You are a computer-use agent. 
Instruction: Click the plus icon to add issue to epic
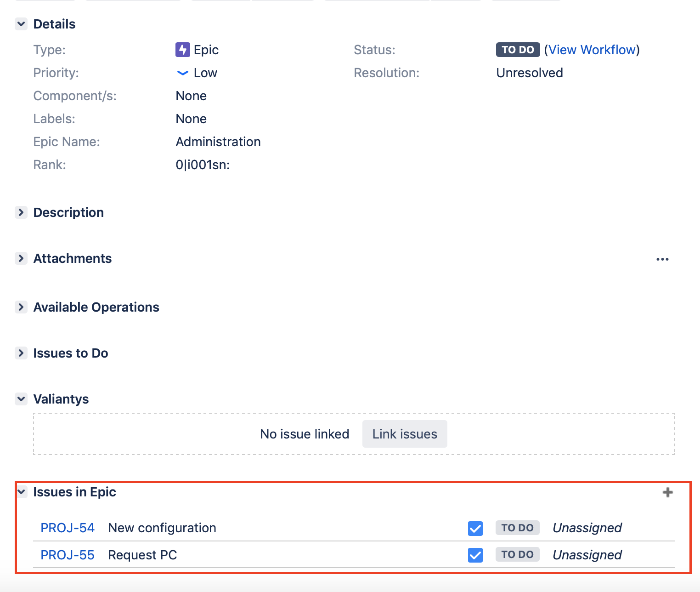click(668, 492)
